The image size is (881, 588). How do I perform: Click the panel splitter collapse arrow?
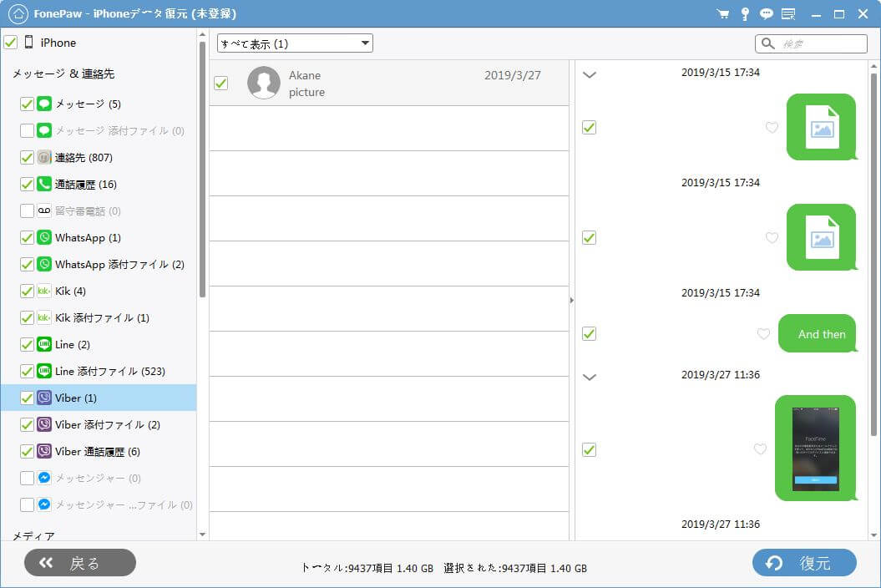[572, 300]
